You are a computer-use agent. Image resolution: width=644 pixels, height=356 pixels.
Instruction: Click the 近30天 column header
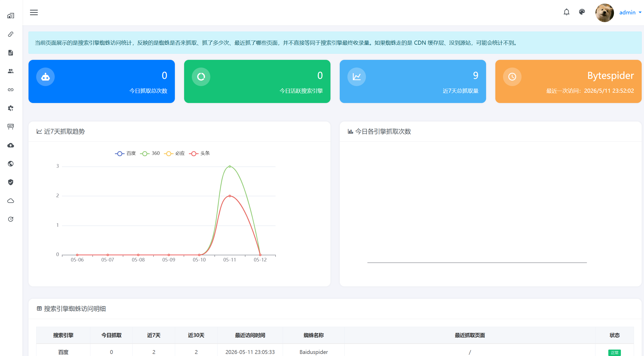pos(196,335)
